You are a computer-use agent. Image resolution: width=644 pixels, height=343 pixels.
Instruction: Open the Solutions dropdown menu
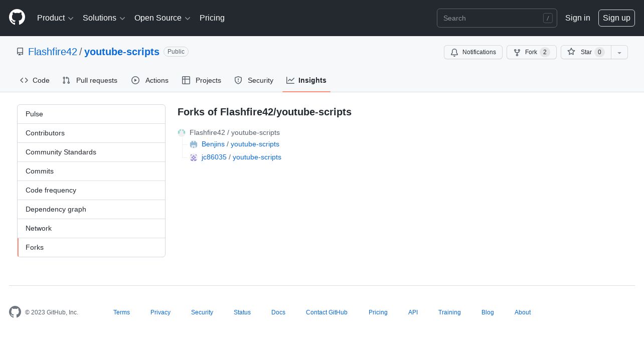104,18
